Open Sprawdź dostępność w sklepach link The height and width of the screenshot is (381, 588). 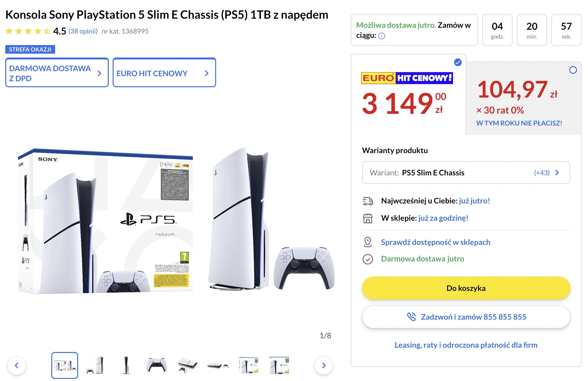tap(436, 242)
